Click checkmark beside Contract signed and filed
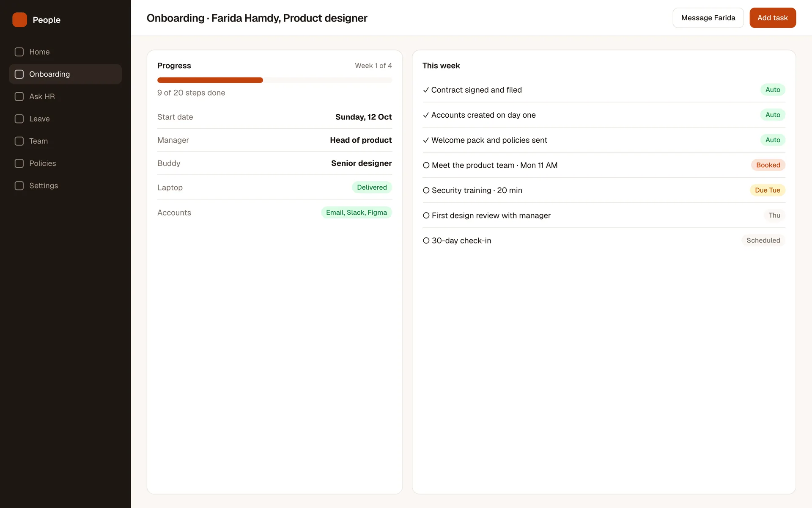 tap(426, 90)
